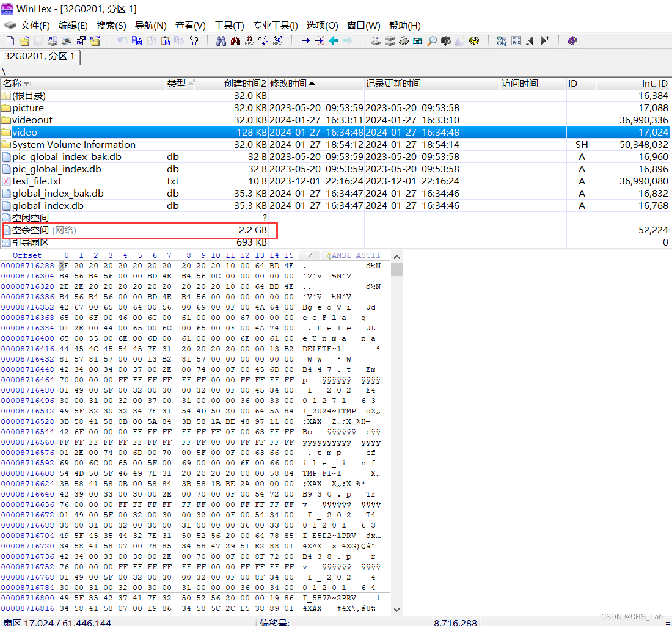This screenshot has height=626, width=672.
Task: Select pic_global_index.db file row
Action: 335,169
